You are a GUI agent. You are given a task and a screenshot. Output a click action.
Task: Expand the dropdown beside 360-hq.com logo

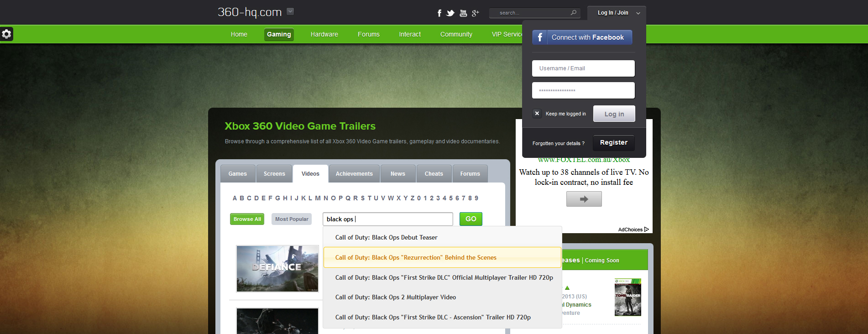pos(290,12)
